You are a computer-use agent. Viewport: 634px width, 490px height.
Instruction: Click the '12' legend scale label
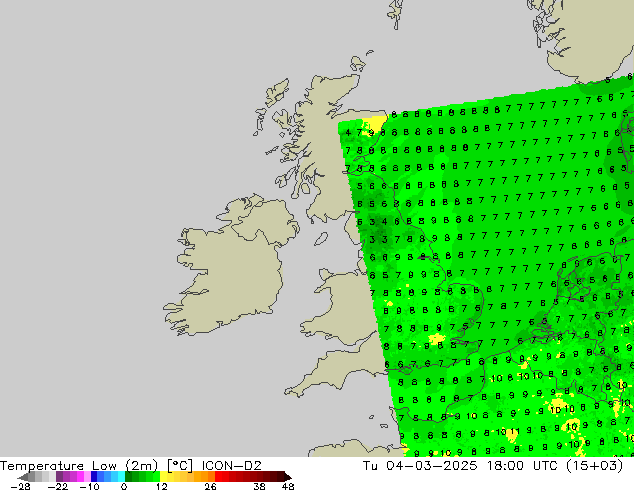(162, 486)
